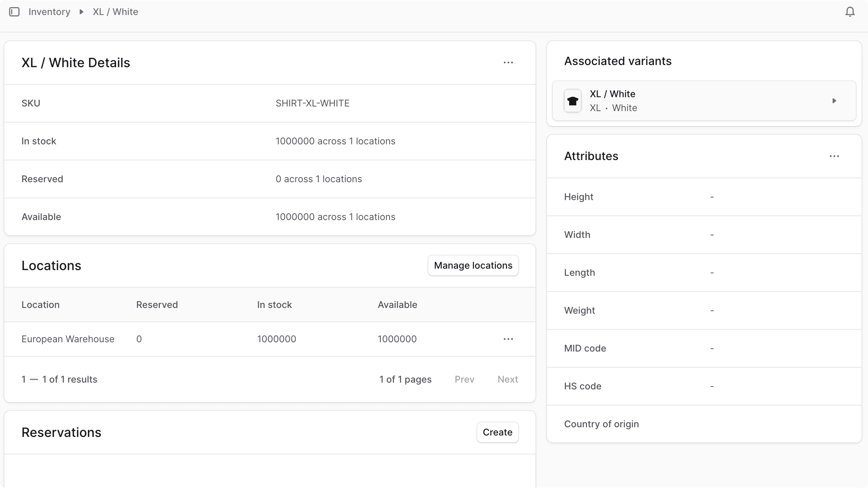Click XL / White breadcrumb item

115,12
